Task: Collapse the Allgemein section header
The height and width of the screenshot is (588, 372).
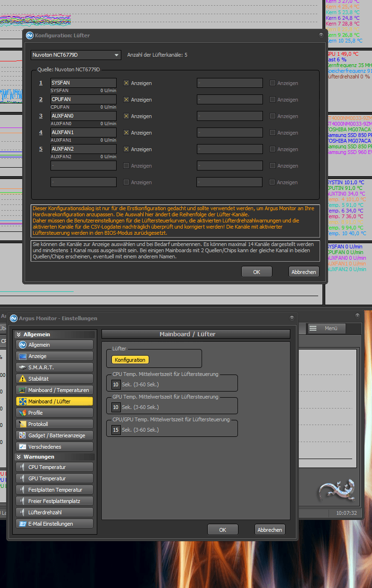Action: [54, 334]
